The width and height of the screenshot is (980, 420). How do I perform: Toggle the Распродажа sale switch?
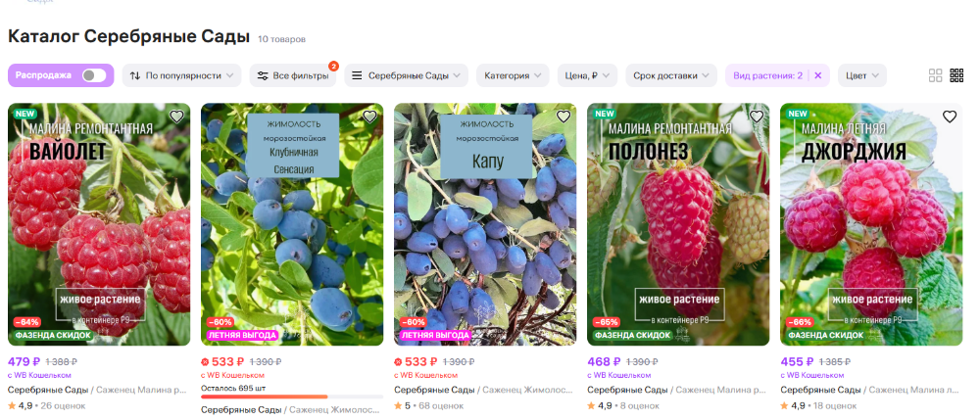click(x=94, y=75)
